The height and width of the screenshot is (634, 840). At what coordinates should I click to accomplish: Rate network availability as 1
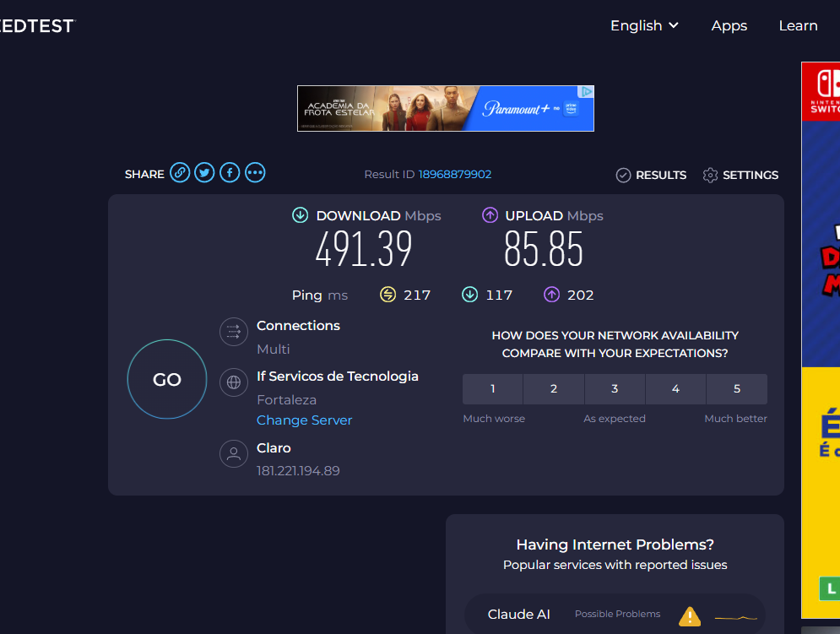pyautogui.click(x=493, y=389)
